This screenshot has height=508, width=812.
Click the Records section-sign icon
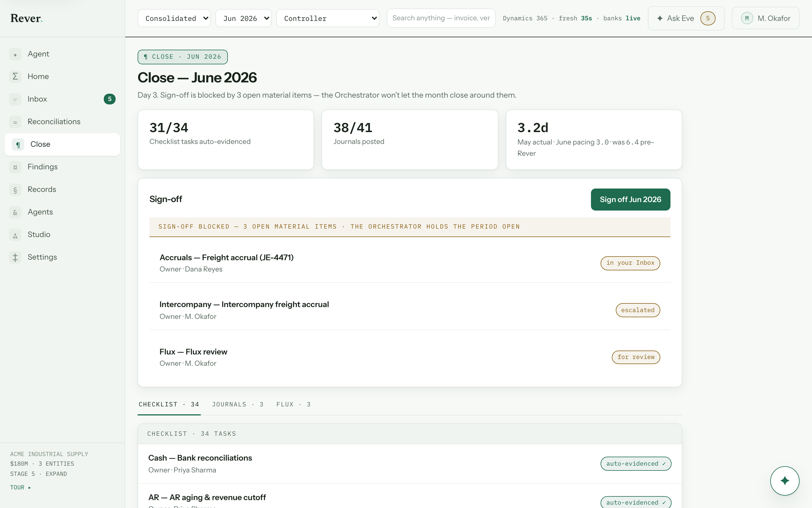click(x=15, y=190)
